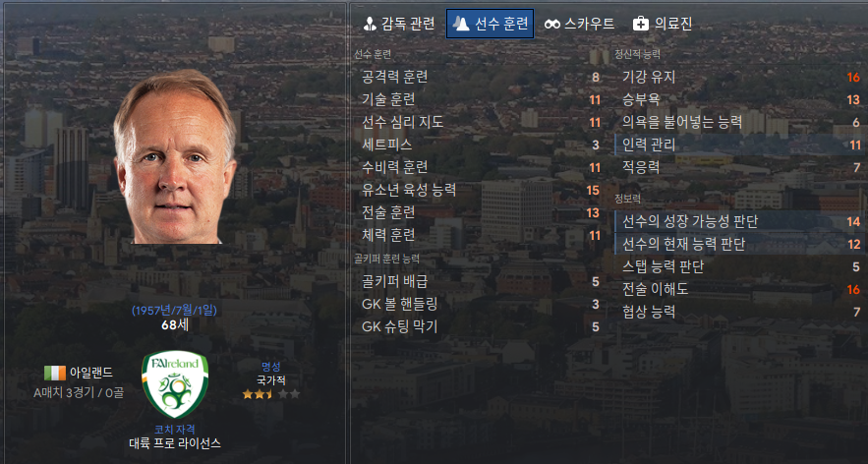
Task: Select the 전술 훈련 attribute row
Action: pos(480,213)
